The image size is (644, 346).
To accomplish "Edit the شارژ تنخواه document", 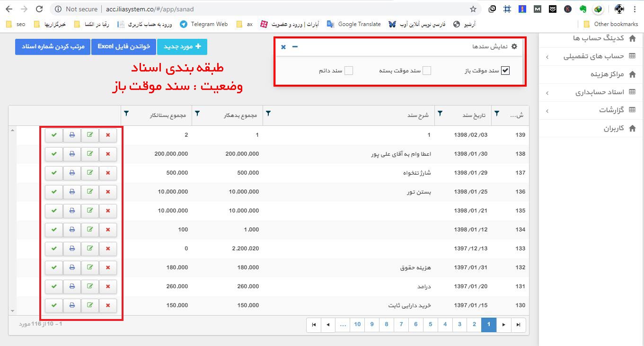I will coord(89,173).
